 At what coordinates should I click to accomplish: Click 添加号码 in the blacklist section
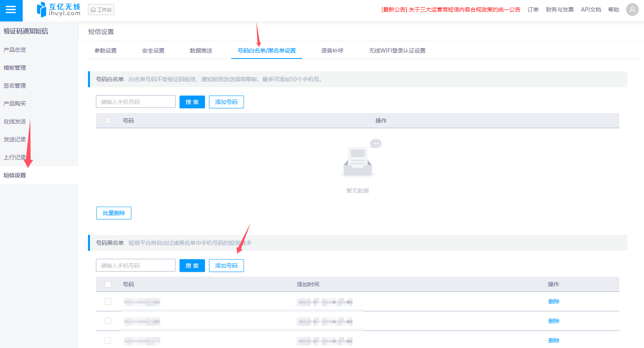coord(226,266)
